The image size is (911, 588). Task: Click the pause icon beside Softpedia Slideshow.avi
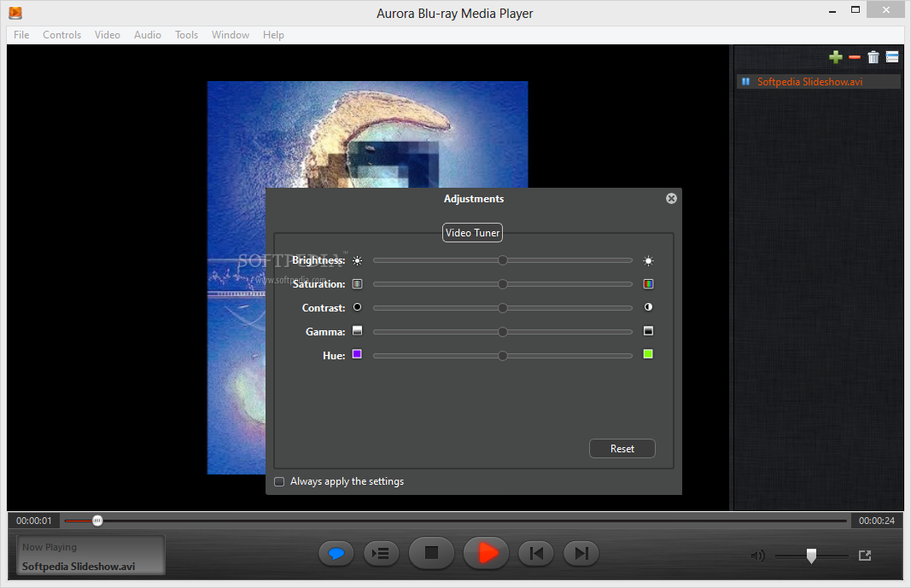[746, 82]
